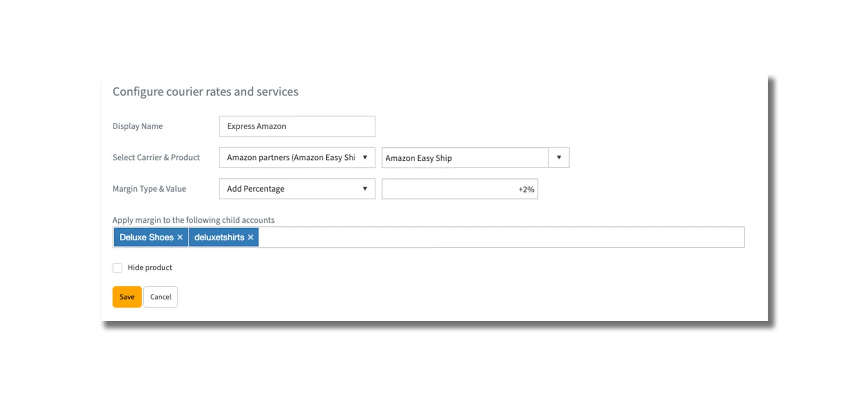The height and width of the screenshot is (395, 868).
Task: Select the Apply margin child accounts section label
Action: (x=193, y=220)
